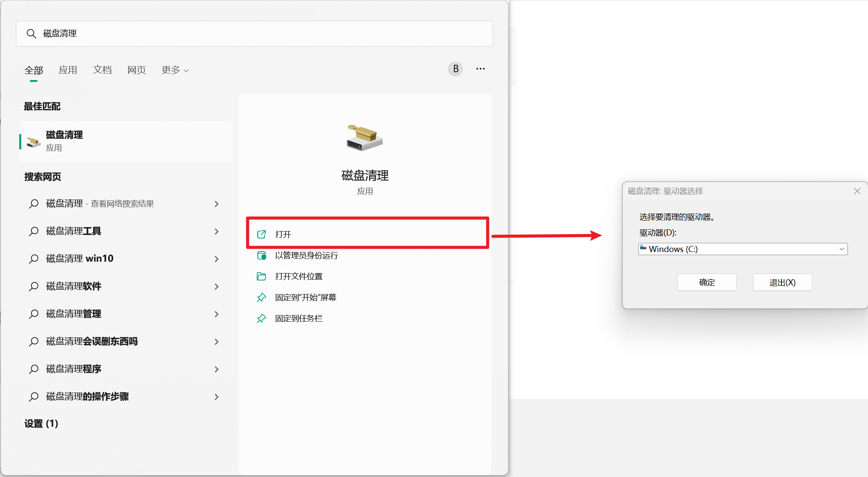Image resolution: width=868 pixels, height=477 pixels.
Task: Click the search magnifier icon in search box
Action: tap(31, 34)
